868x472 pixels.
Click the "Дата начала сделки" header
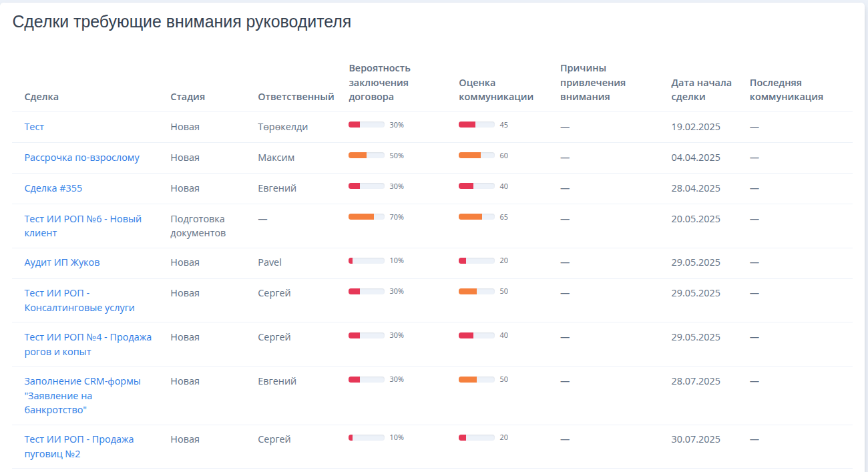click(x=701, y=89)
